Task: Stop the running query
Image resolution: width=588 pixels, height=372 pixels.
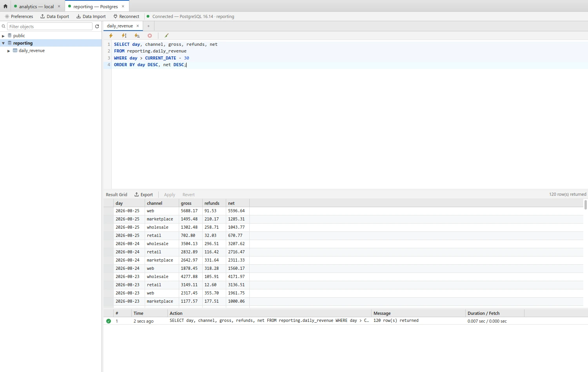Action: 150,36
